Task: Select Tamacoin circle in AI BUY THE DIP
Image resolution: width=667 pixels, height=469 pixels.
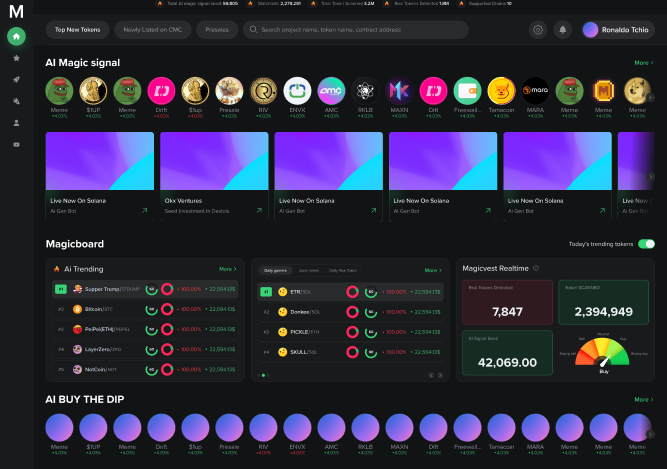Action: 502,428
